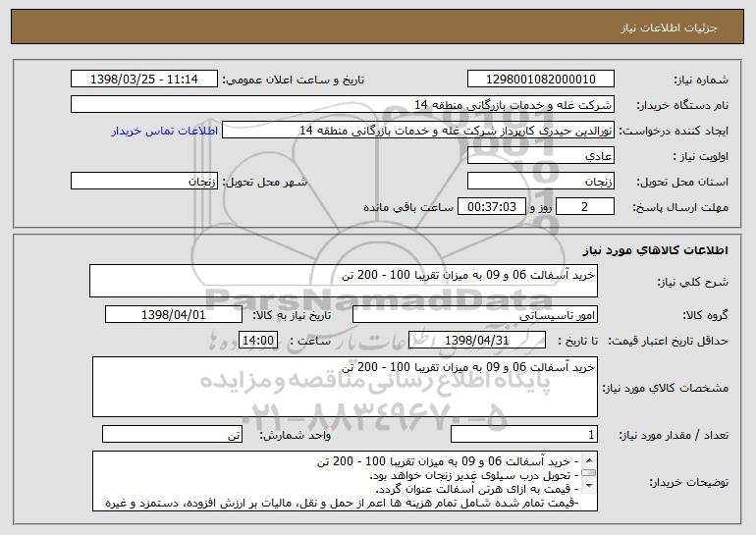Click the need priority field showing عادی
Viewport: 756px width, 535px height.
(x=540, y=156)
